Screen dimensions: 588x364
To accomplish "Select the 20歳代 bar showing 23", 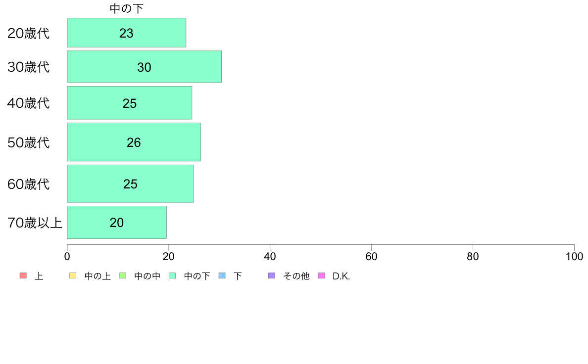I will [126, 33].
